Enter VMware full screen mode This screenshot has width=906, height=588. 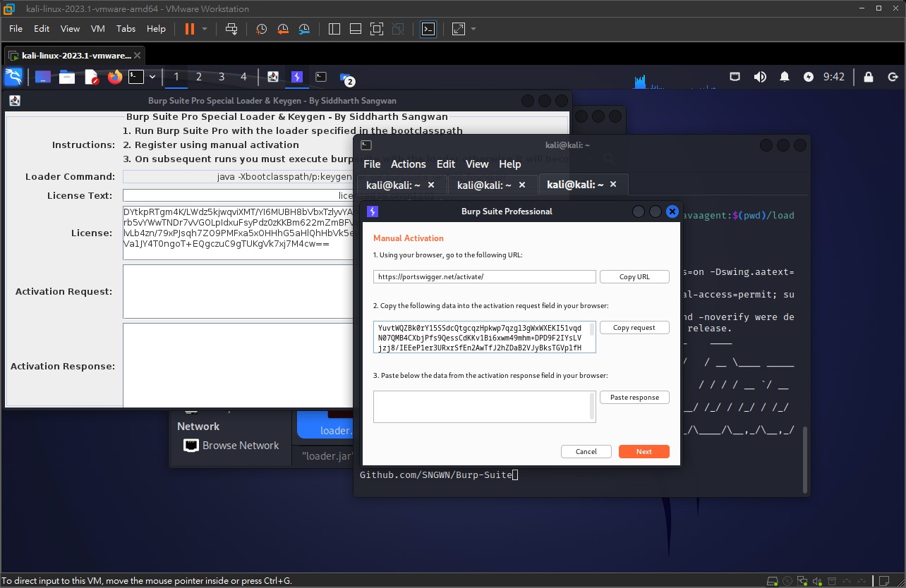[377, 29]
